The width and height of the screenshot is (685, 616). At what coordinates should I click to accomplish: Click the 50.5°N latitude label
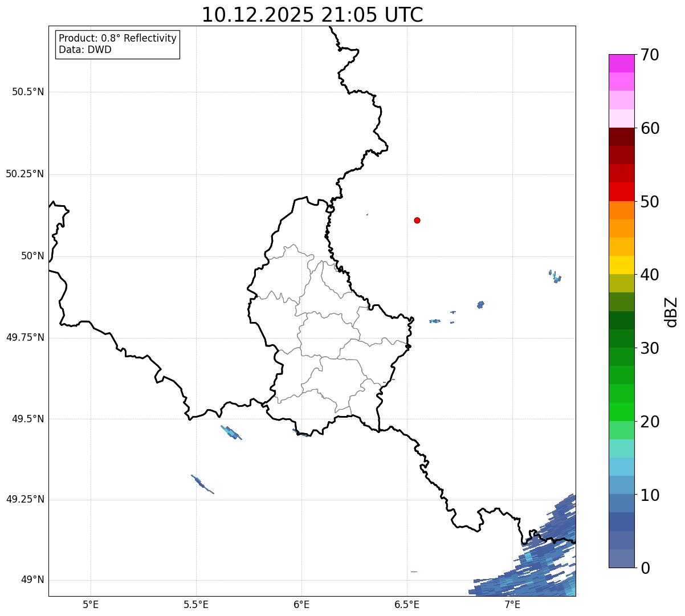pos(28,92)
